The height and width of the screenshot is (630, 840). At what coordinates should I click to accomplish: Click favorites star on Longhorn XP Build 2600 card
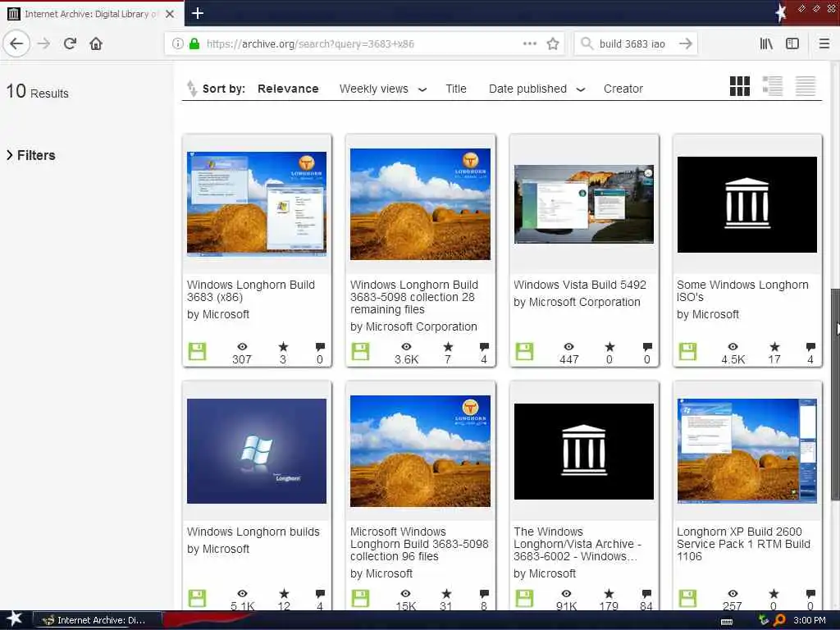click(x=774, y=594)
